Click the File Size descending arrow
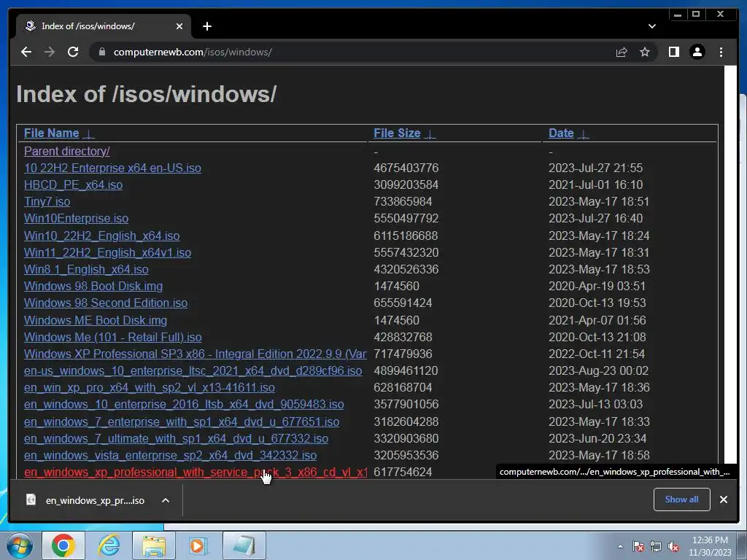Image resolution: width=747 pixels, height=560 pixels. [430, 134]
